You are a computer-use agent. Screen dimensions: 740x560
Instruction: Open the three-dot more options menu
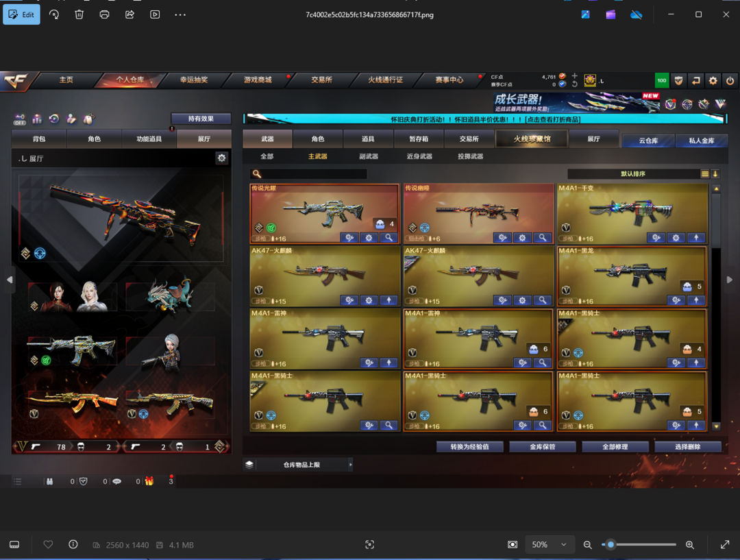180,14
